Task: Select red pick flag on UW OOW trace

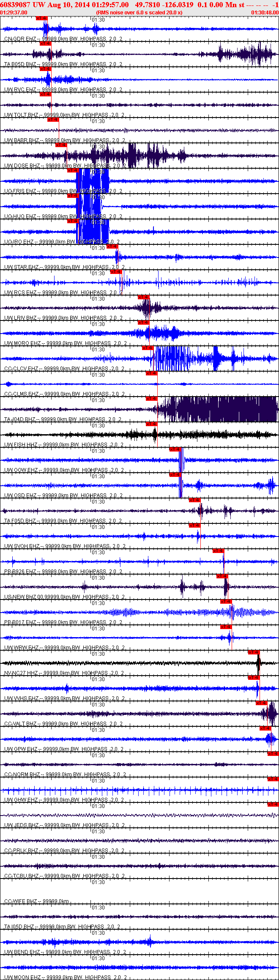Action: pyautogui.click(x=175, y=449)
